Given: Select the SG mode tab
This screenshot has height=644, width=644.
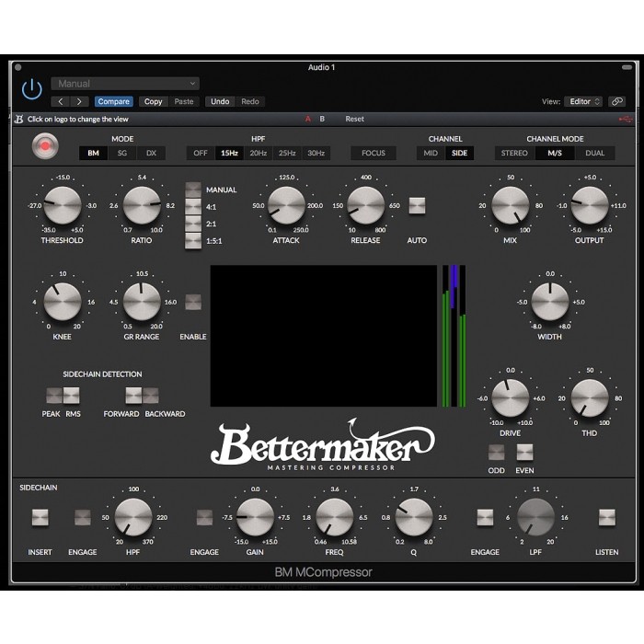Looking at the screenshot, I should tap(121, 153).
